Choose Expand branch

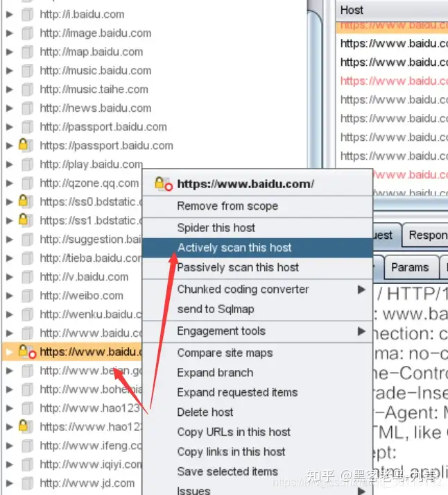pyautogui.click(x=257, y=373)
